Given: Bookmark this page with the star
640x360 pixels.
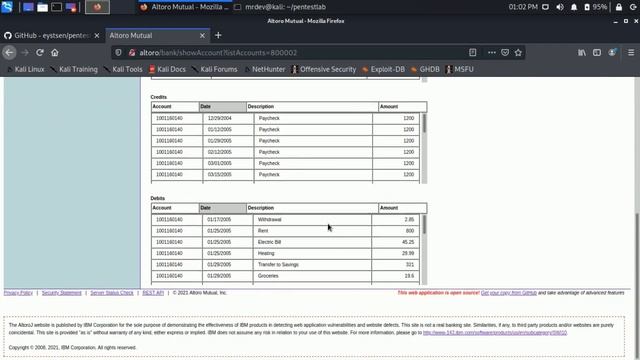Looking at the screenshot, I should (518, 53).
